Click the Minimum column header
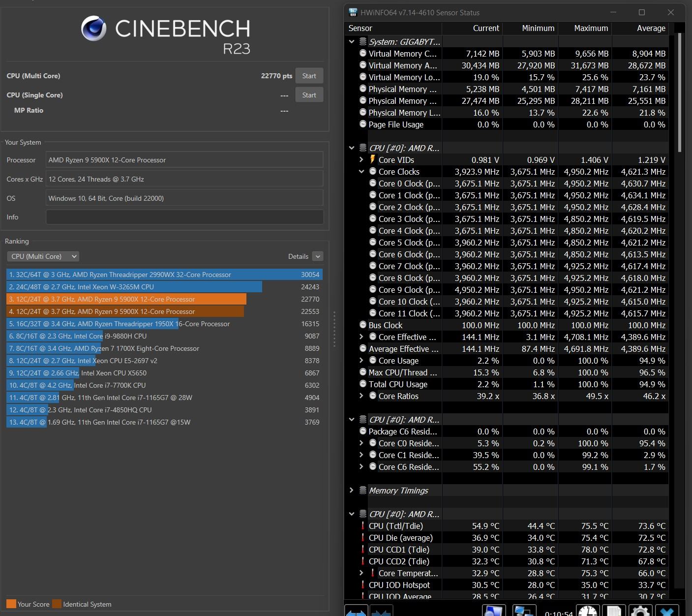Image resolution: width=692 pixels, height=616 pixels. tap(538, 28)
